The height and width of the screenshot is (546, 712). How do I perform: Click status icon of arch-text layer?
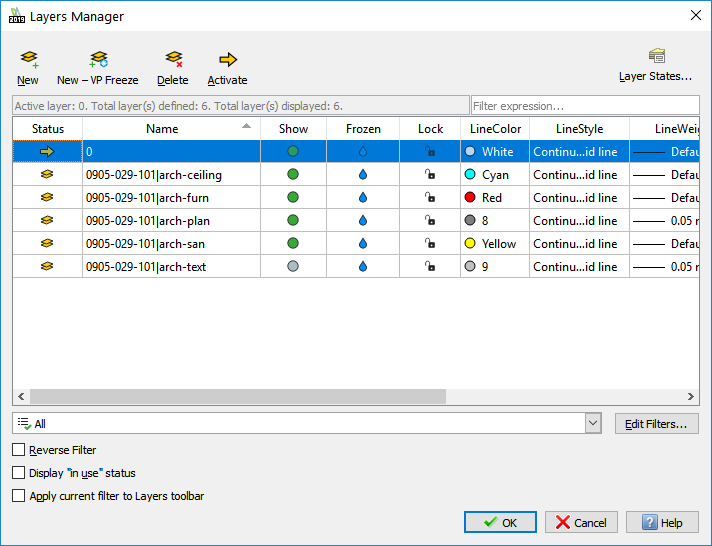click(47, 266)
